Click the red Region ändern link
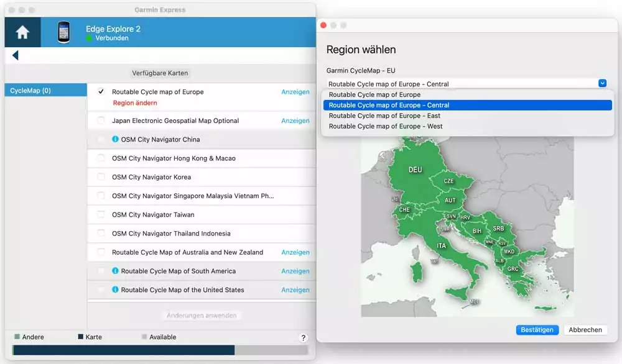622x364 pixels. [x=135, y=102]
